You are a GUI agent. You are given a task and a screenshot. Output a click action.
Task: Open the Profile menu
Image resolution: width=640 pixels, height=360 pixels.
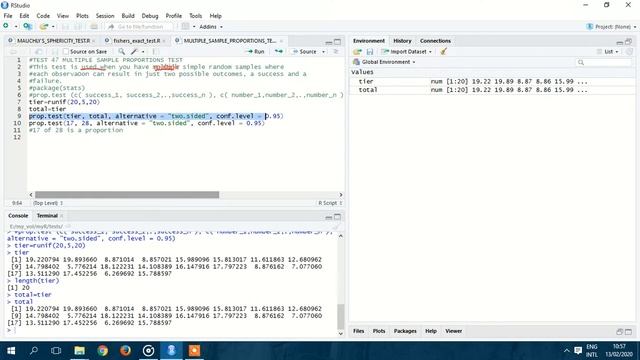click(x=173, y=16)
